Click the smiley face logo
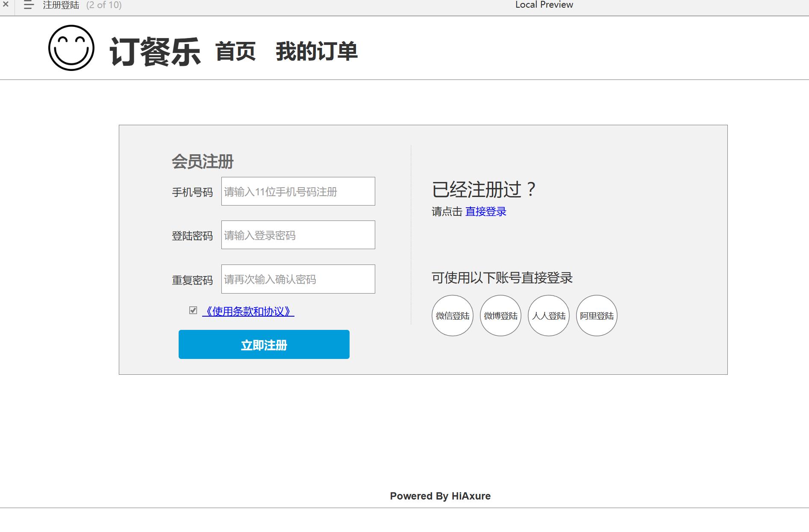Image resolution: width=809 pixels, height=532 pixels. click(71, 48)
